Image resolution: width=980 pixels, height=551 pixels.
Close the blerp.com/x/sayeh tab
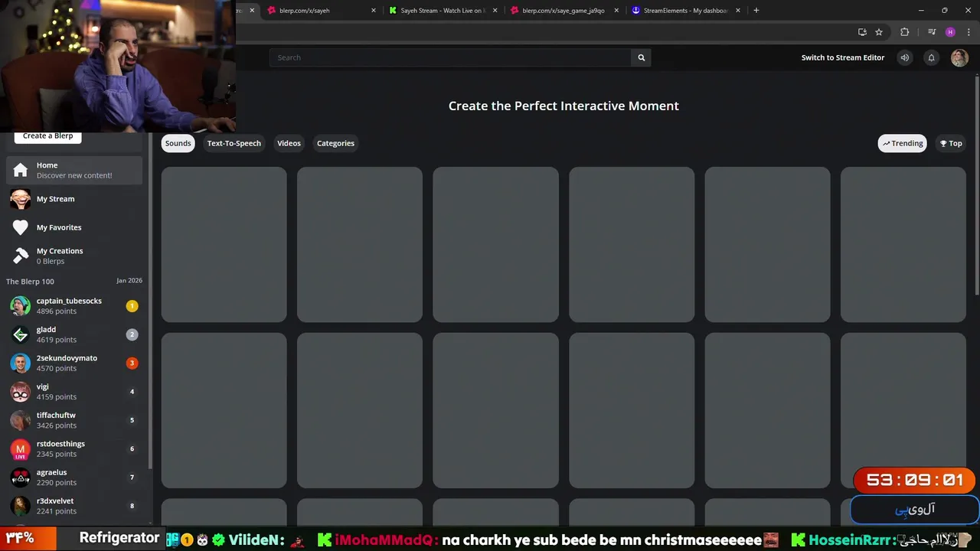coord(374,11)
